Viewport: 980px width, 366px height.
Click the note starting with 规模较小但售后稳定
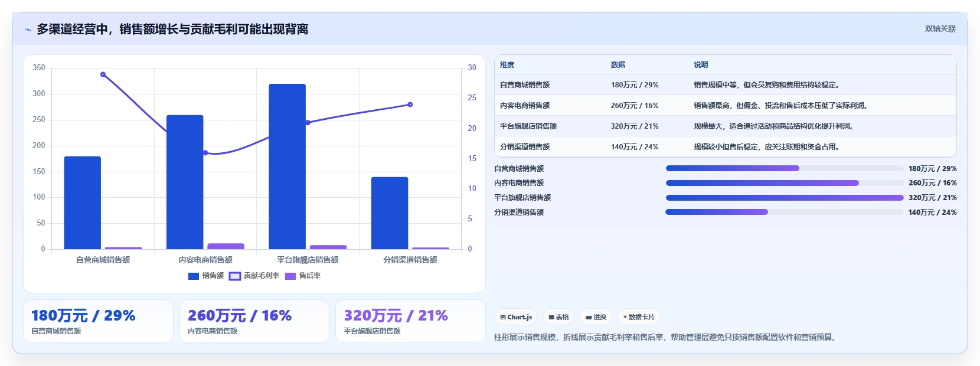766,147
